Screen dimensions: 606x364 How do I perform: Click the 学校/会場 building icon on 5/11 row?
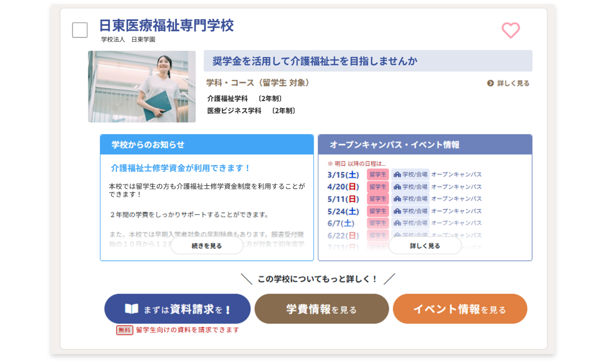click(x=397, y=199)
